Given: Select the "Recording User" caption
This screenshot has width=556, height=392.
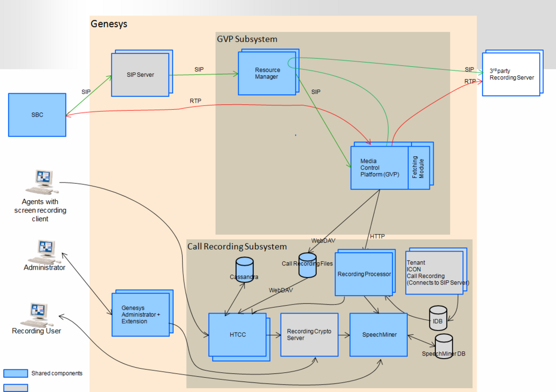Looking at the screenshot, I should (37, 331).
